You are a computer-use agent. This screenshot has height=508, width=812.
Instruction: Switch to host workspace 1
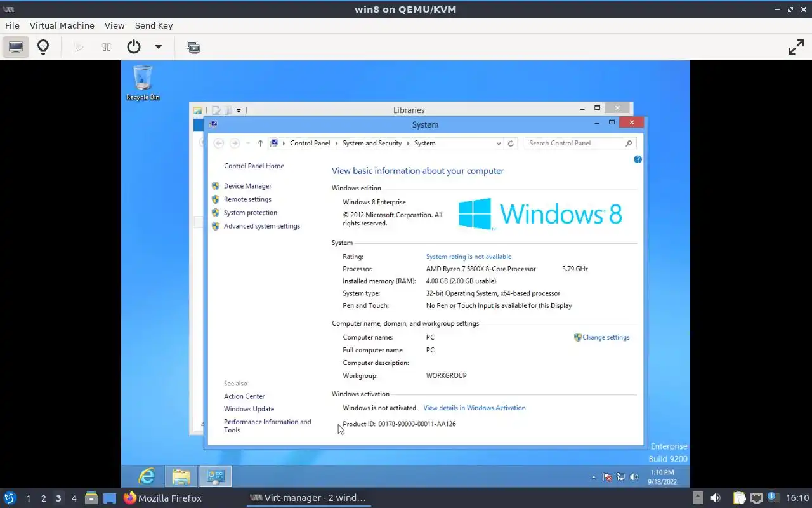28,498
